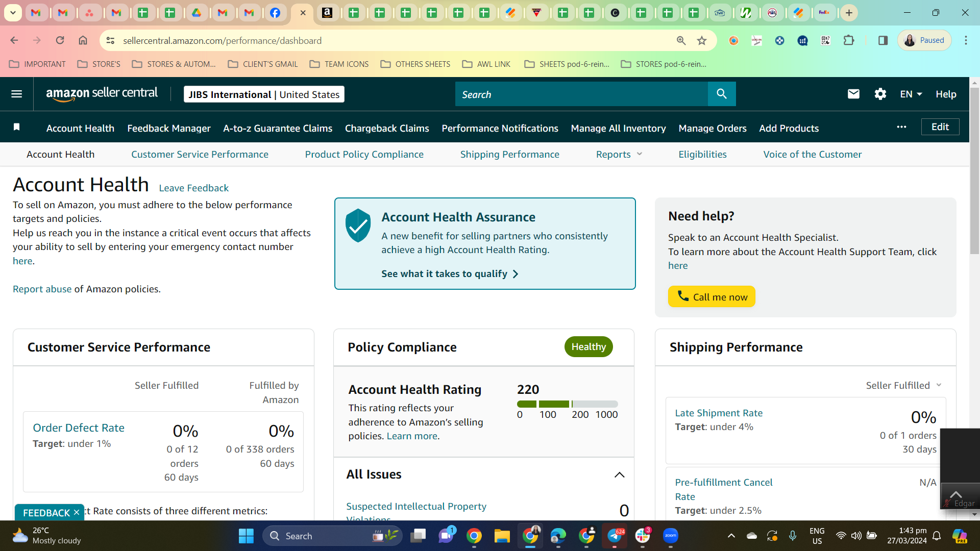This screenshot has width=980, height=551.
Task: Click the Call me now button
Action: [x=712, y=296]
